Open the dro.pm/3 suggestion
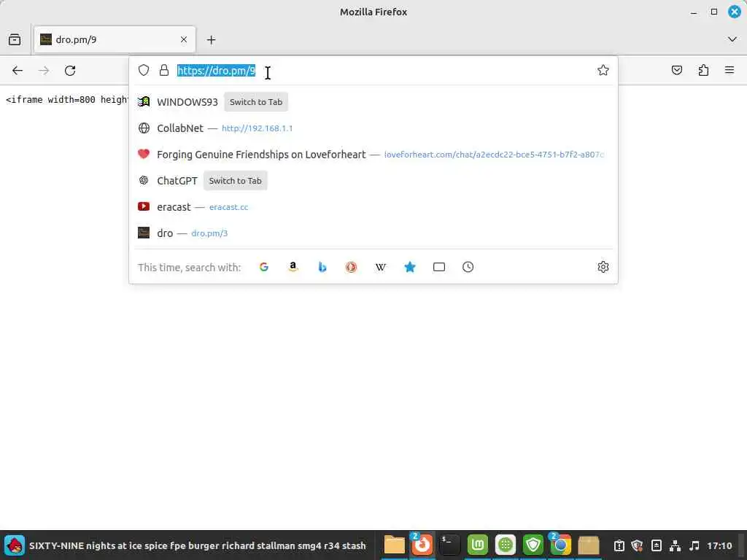This screenshot has width=747, height=560. coord(373,233)
